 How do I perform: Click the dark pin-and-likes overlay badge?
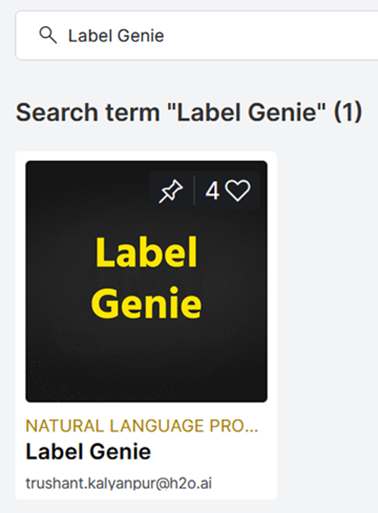point(204,190)
